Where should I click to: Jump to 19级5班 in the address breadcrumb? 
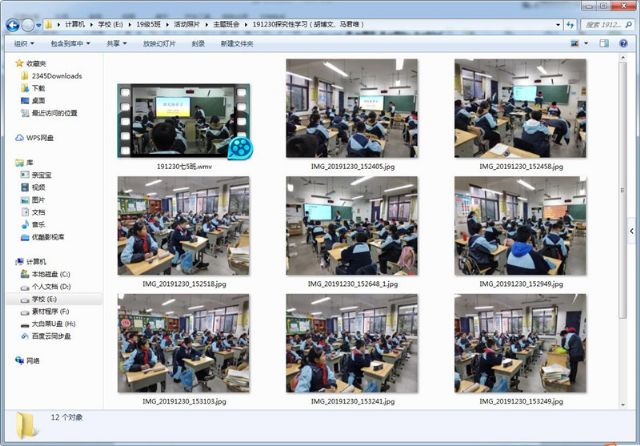click(148, 24)
